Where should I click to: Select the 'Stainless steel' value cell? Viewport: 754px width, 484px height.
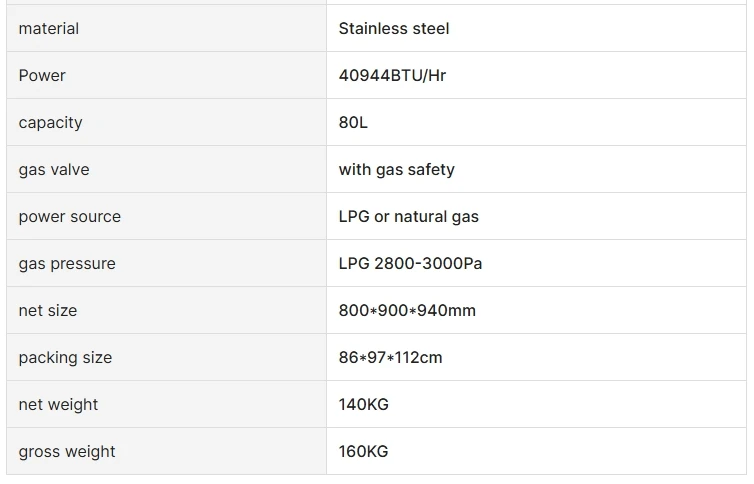point(394,28)
